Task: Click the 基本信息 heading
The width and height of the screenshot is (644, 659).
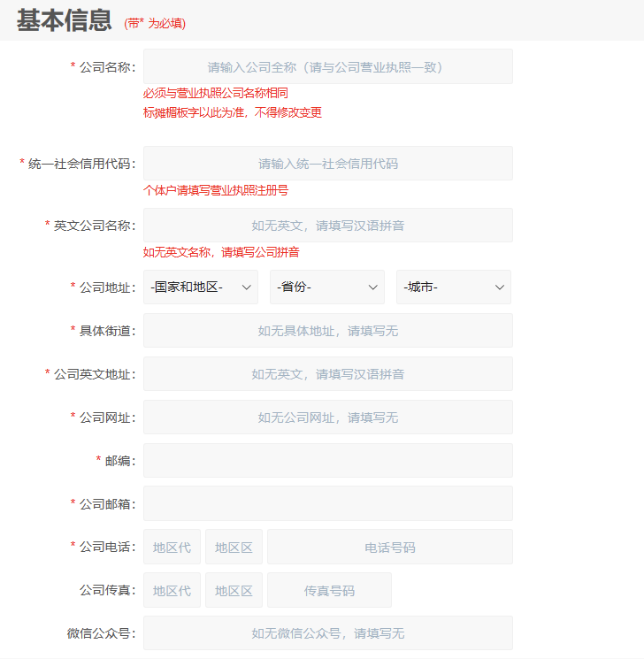Action: point(65,20)
